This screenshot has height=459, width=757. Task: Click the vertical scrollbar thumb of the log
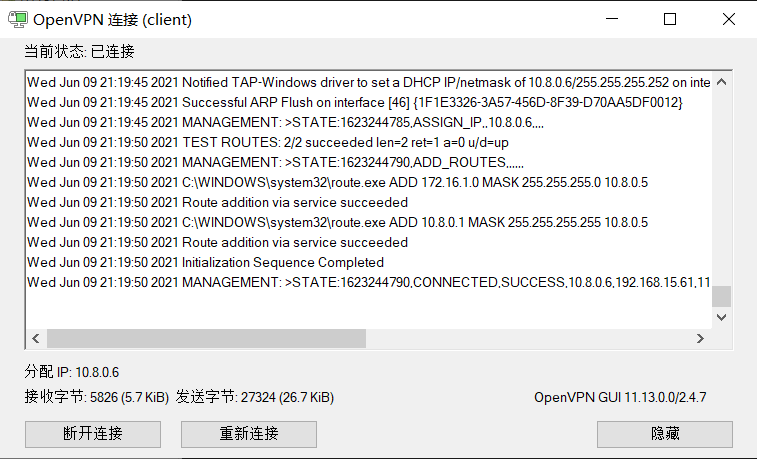(x=721, y=296)
